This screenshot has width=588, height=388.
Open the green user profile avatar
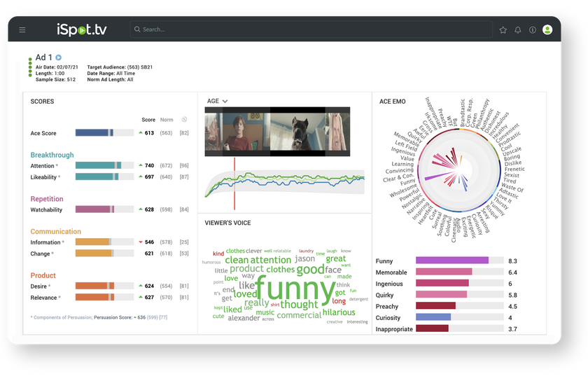pyautogui.click(x=547, y=29)
